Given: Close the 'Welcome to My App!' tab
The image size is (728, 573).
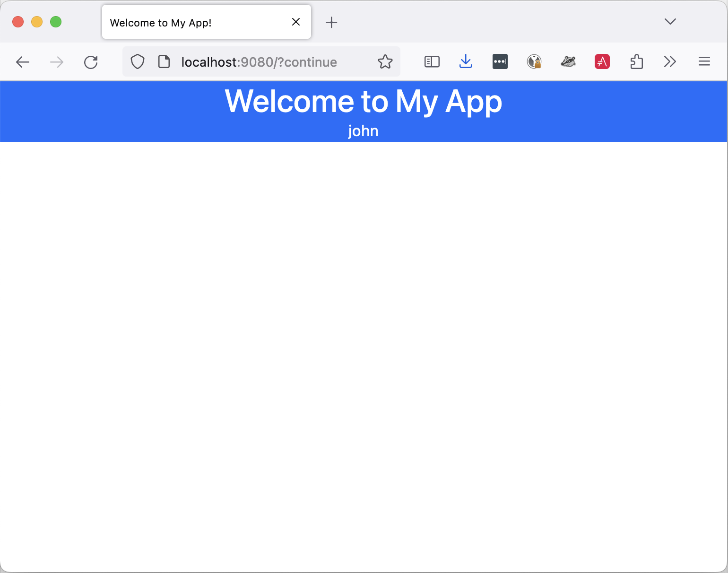Looking at the screenshot, I should point(296,22).
